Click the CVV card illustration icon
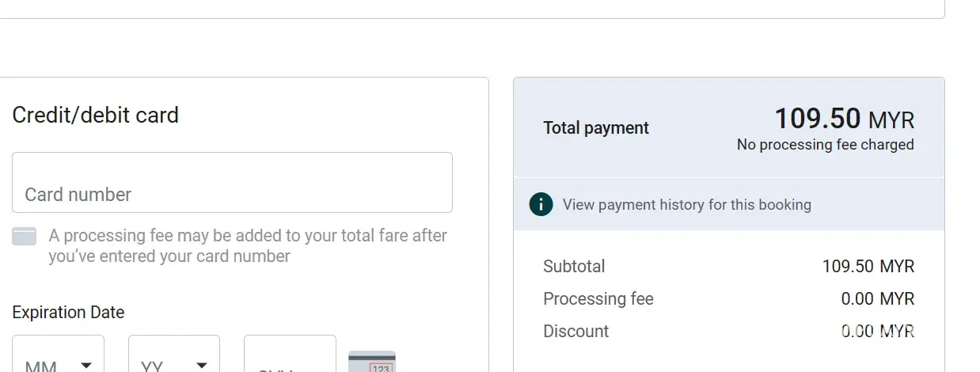The height and width of the screenshot is (372, 980). coord(372,363)
